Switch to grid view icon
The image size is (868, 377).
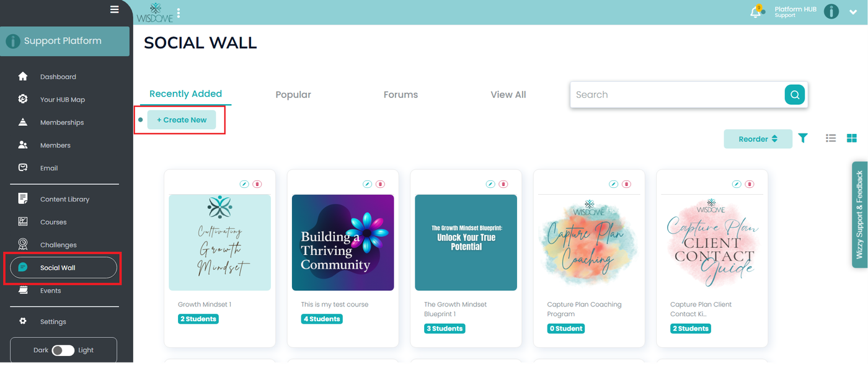click(852, 138)
